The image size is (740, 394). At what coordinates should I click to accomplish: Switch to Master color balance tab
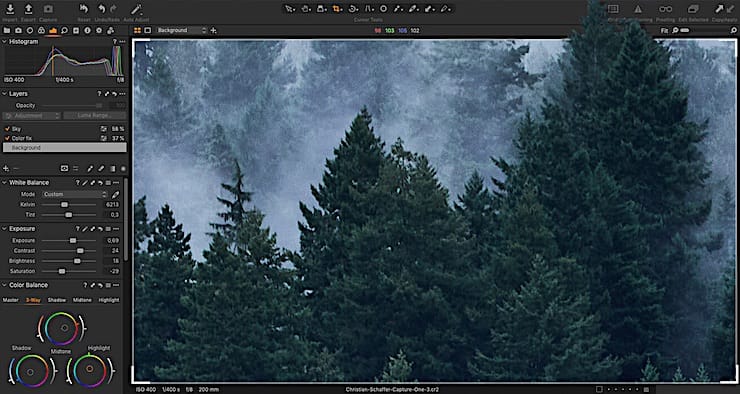click(x=10, y=300)
